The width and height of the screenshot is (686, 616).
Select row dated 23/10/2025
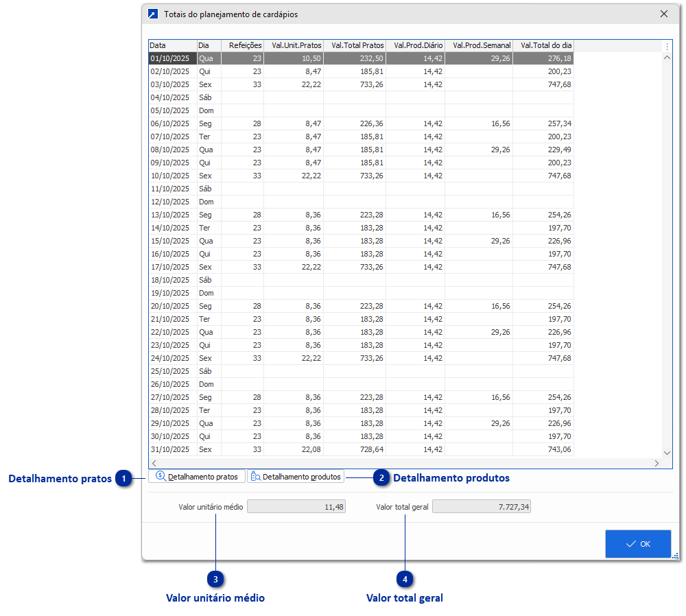click(361, 345)
